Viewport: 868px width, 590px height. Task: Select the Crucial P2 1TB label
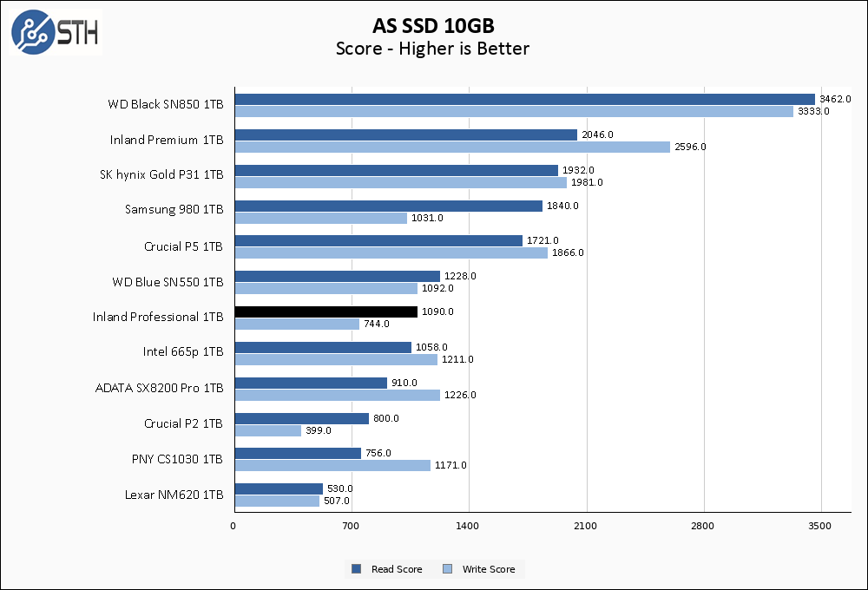coord(183,423)
